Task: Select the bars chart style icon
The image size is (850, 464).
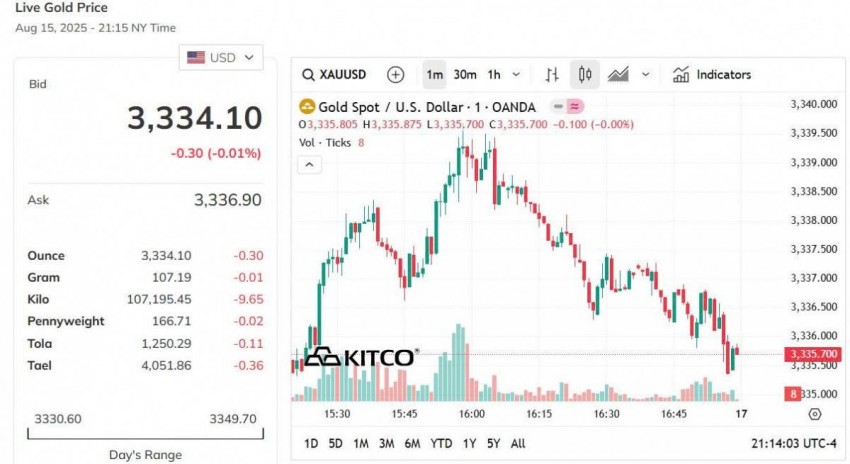Action: tap(552, 74)
